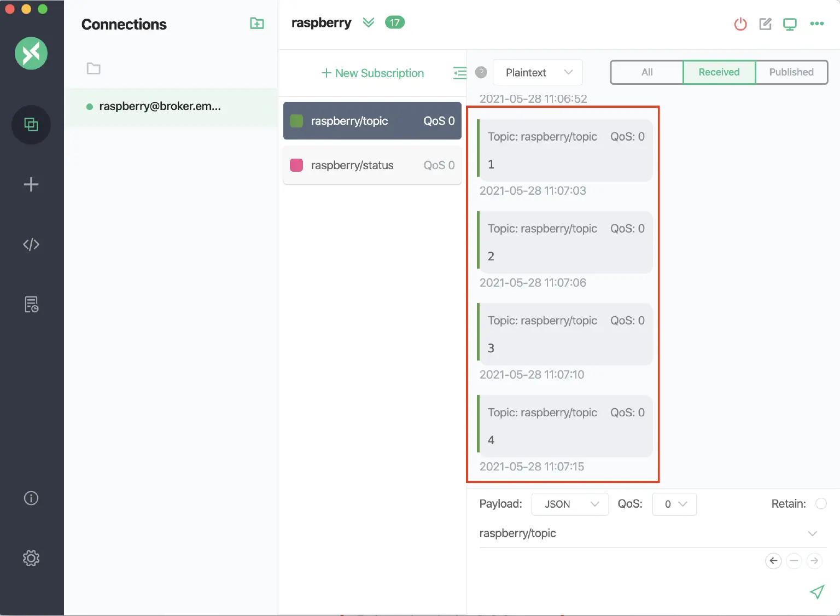840x616 pixels.
Task: Switch to the Published messages tab
Action: [x=791, y=72]
